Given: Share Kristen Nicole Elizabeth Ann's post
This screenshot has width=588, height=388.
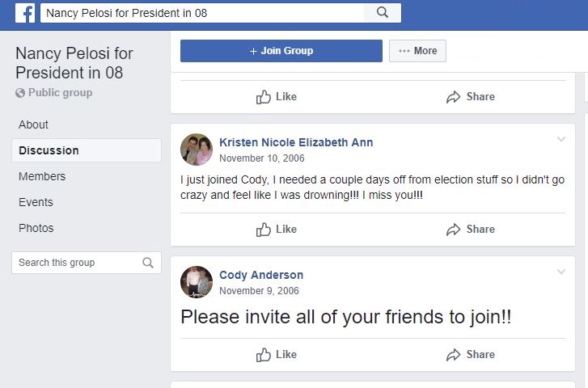Looking at the screenshot, I should [x=471, y=230].
